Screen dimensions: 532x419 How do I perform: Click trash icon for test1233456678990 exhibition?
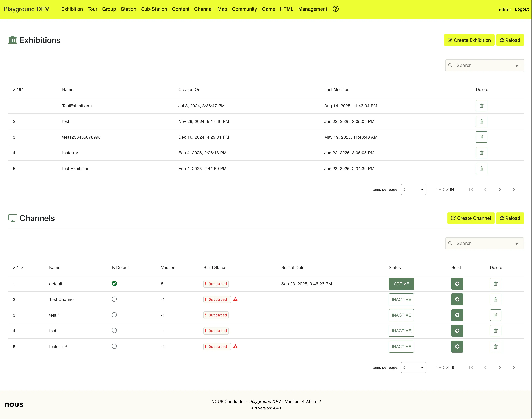pyautogui.click(x=481, y=137)
